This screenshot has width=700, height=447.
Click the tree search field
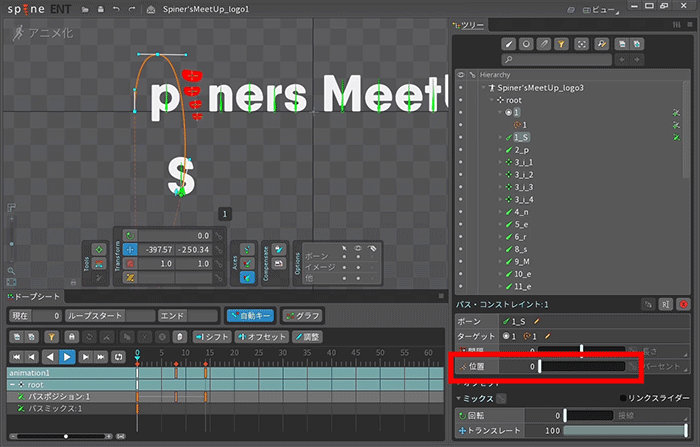(556, 59)
